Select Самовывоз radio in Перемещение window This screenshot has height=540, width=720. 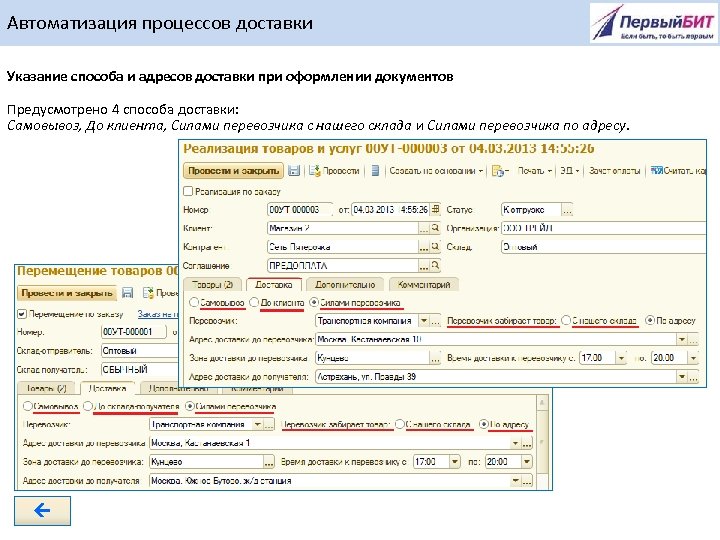[x=28, y=406]
